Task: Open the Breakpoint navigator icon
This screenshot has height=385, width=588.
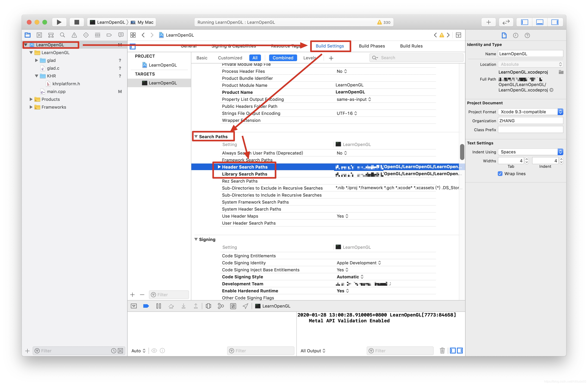Action: (x=109, y=35)
